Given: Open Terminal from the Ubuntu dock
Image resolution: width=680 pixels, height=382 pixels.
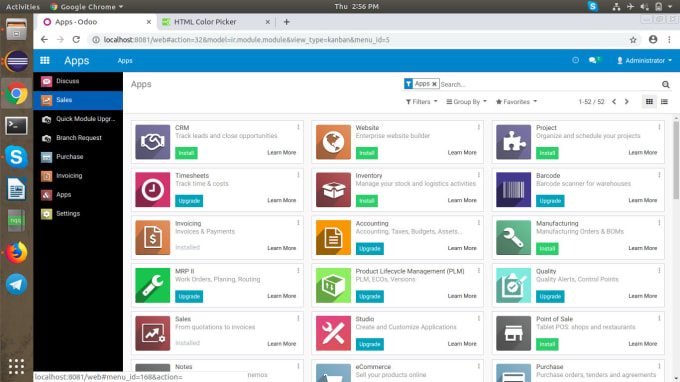Looking at the screenshot, I should coord(16,126).
